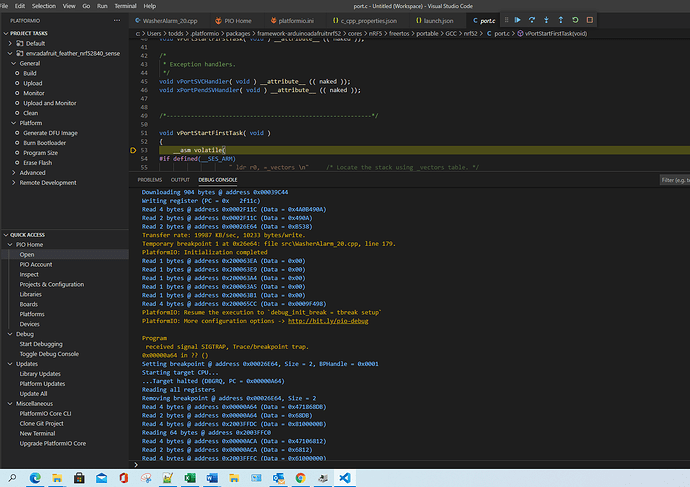Viewport: 690px width, 487px height.
Task: Click the debug Step Into icon
Action: pos(546,20)
